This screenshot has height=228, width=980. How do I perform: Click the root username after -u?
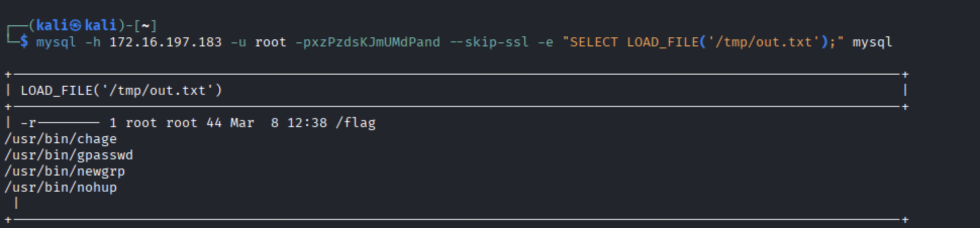tap(271, 42)
